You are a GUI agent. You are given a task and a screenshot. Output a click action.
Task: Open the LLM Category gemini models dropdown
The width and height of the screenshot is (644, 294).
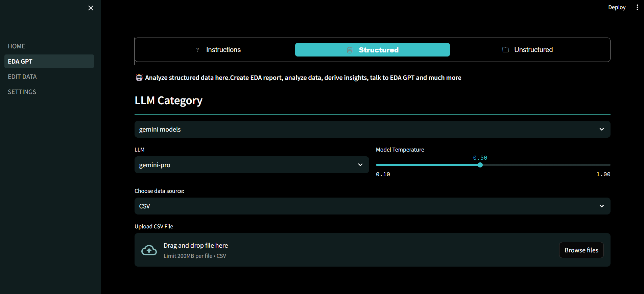373,129
